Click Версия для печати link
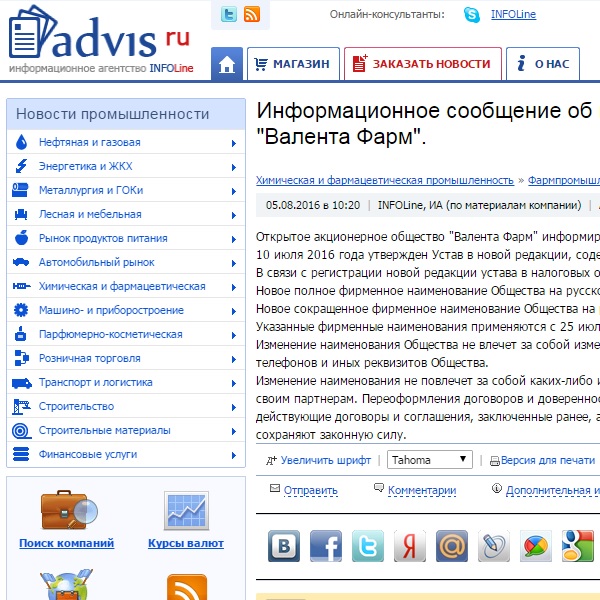 548,460
